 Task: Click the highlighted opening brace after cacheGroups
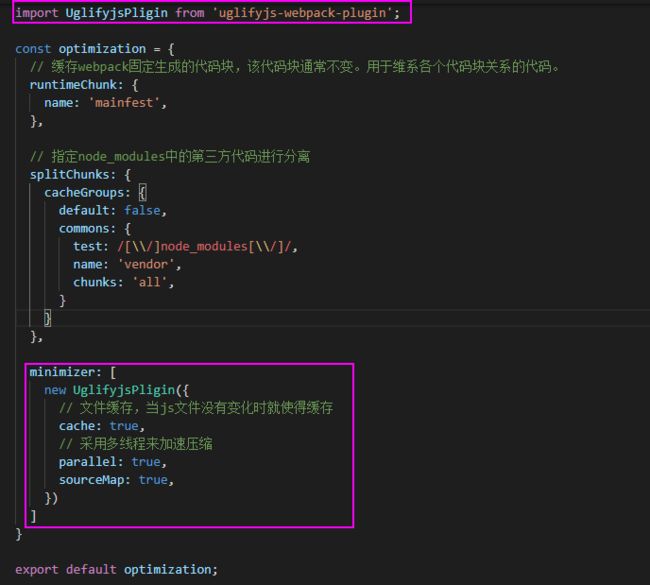click(142, 192)
